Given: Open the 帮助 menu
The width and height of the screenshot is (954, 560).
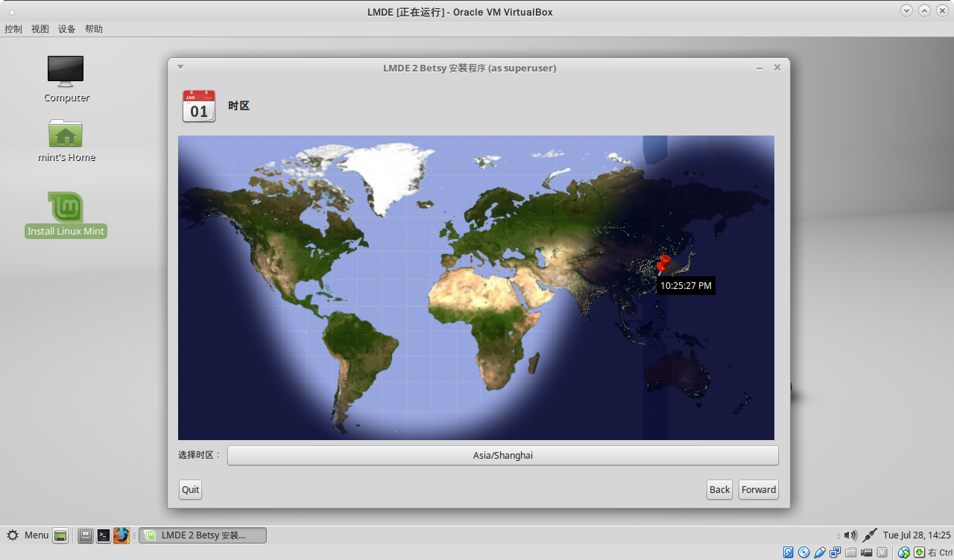Looking at the screenshot, I should 94,29.
